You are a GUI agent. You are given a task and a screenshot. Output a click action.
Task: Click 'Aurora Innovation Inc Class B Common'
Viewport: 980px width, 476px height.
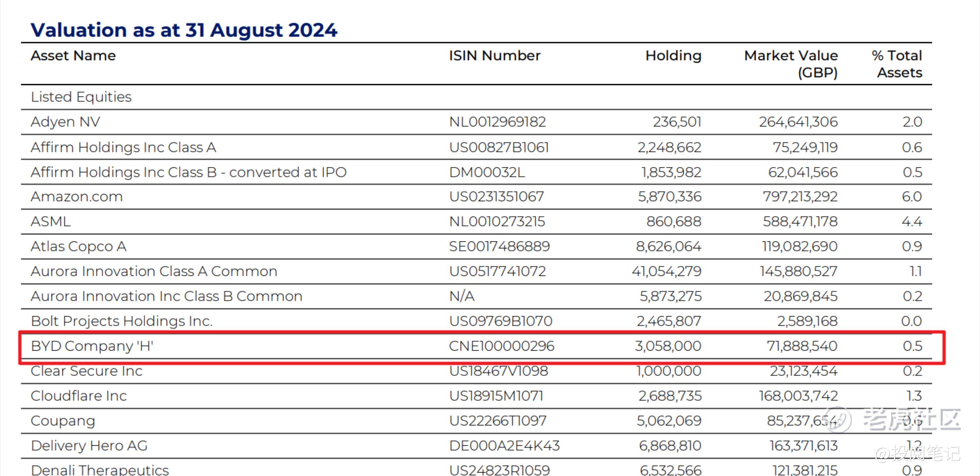coord(167,296)
